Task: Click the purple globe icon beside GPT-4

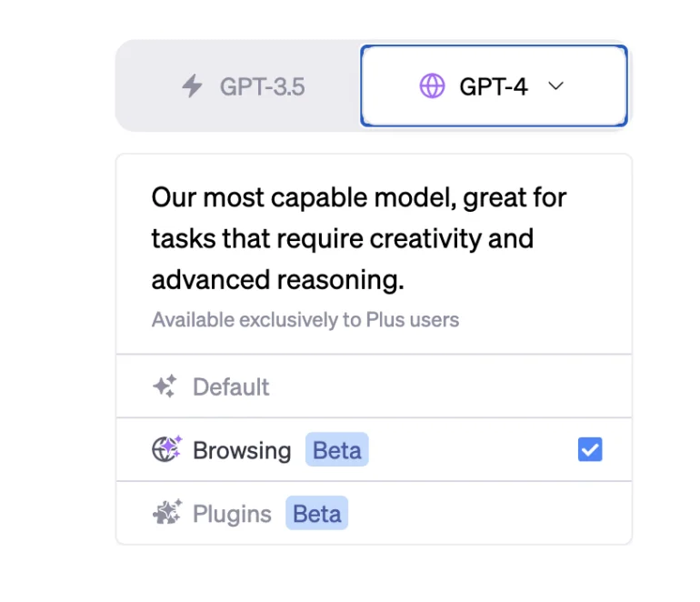Action: (x=432, y=86)
